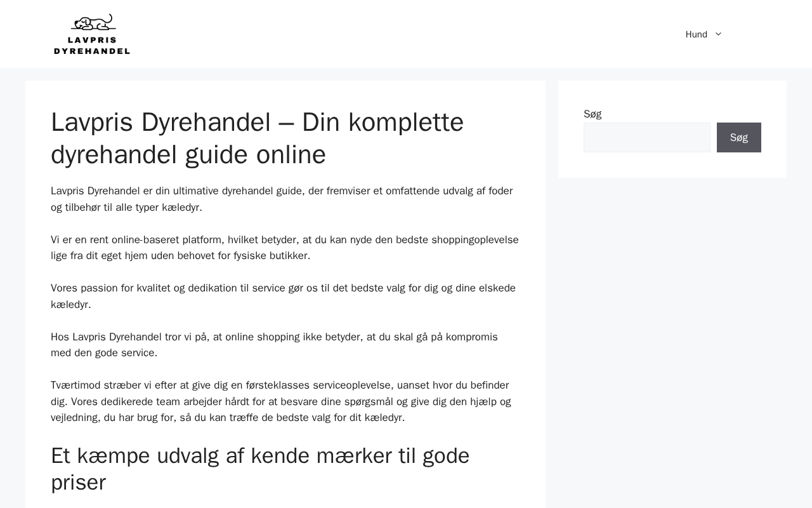Click the sleeping dog illustration in logo
The height and width of the screenshot is (508, 812).
pos(94,23)
